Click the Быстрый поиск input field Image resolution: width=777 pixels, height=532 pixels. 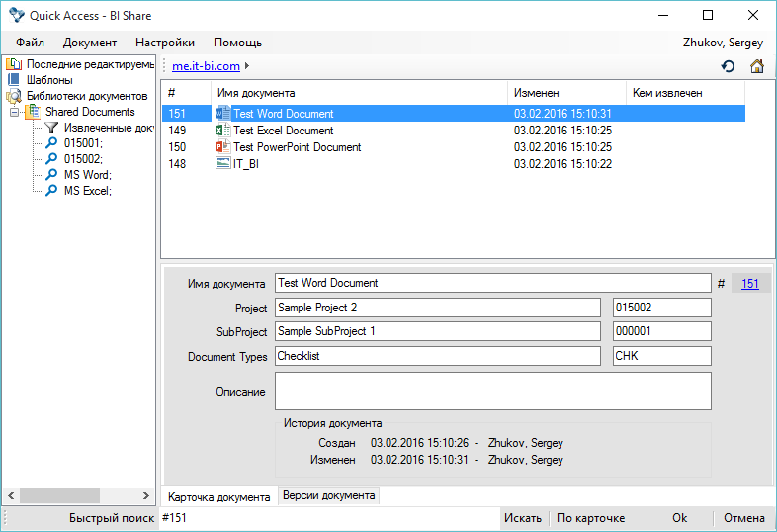click(x=328, y=518)
